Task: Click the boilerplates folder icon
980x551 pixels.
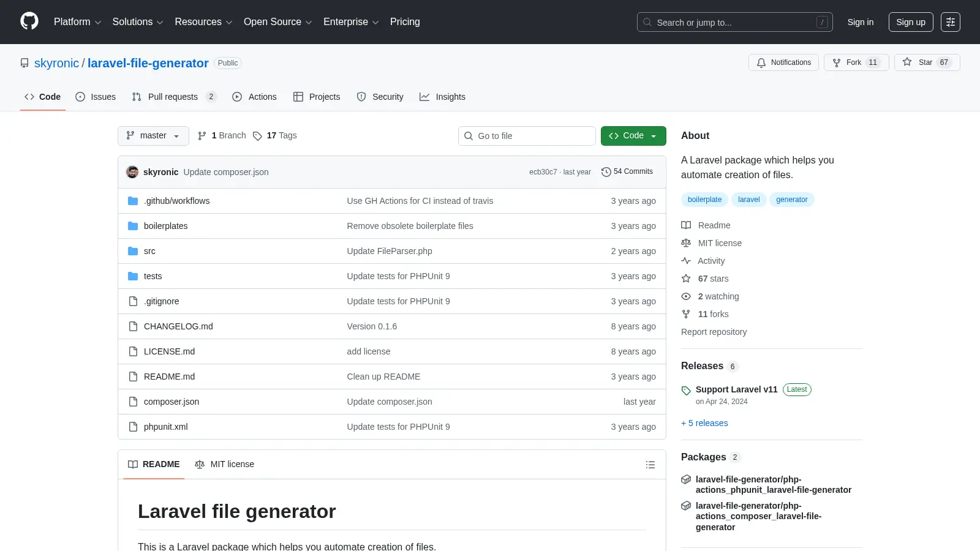Action: tap(133, 226)
